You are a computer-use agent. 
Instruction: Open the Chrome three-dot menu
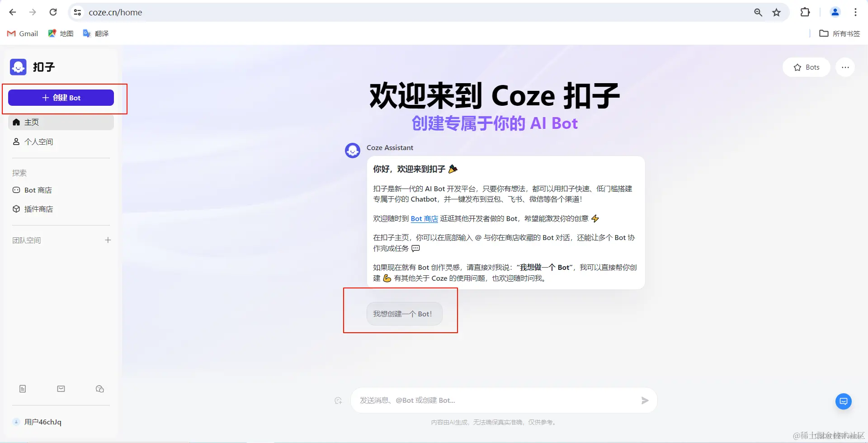pyautogui.click(x=855, y=12)
